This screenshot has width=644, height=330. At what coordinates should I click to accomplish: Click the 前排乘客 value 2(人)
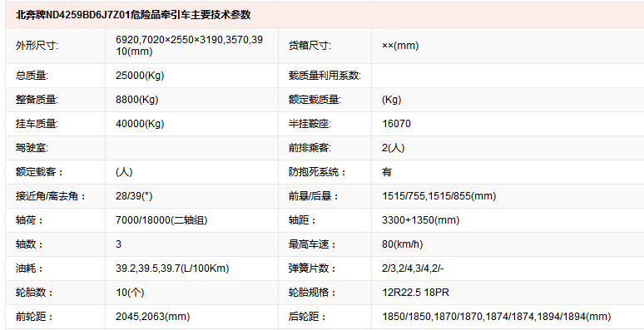[x=393, y=148]
